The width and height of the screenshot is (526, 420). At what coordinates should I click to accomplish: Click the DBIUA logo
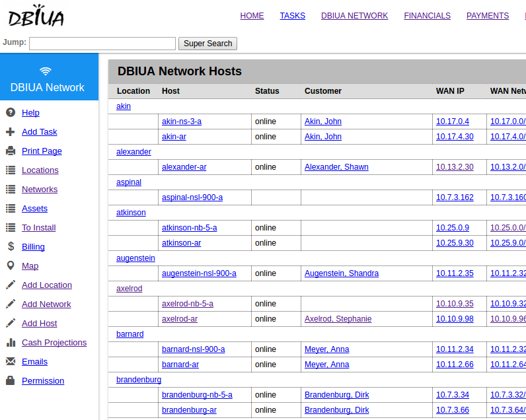37,16
